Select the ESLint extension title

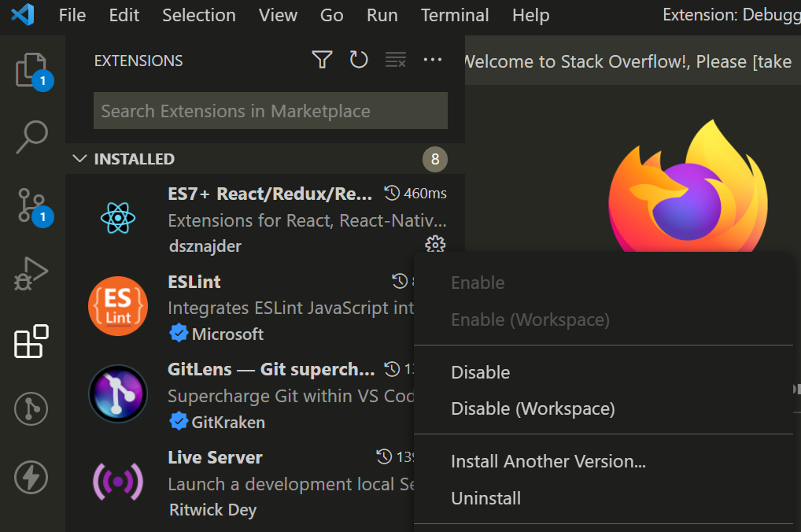pos(194,282)
